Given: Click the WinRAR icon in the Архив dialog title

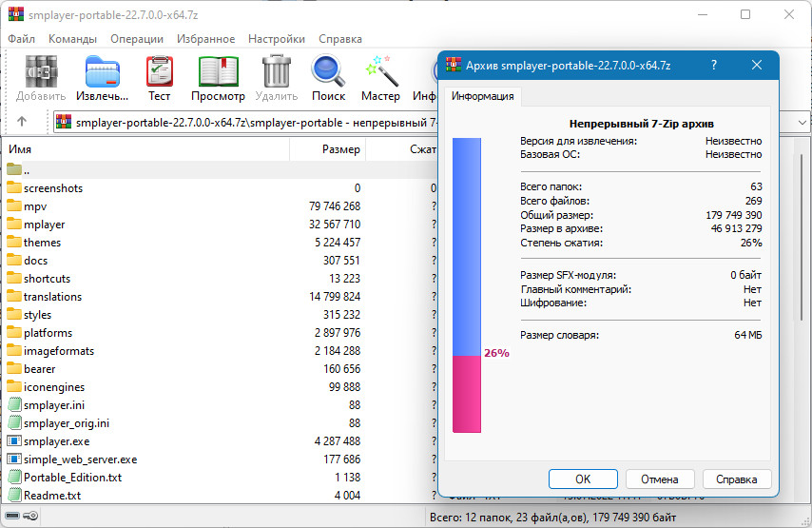Looking at the screenshot, I should [454, 65].
